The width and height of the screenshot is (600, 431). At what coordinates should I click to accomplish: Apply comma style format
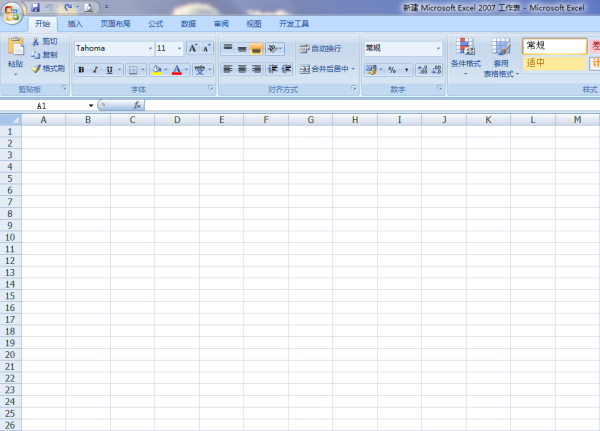[x=406, y=70]
